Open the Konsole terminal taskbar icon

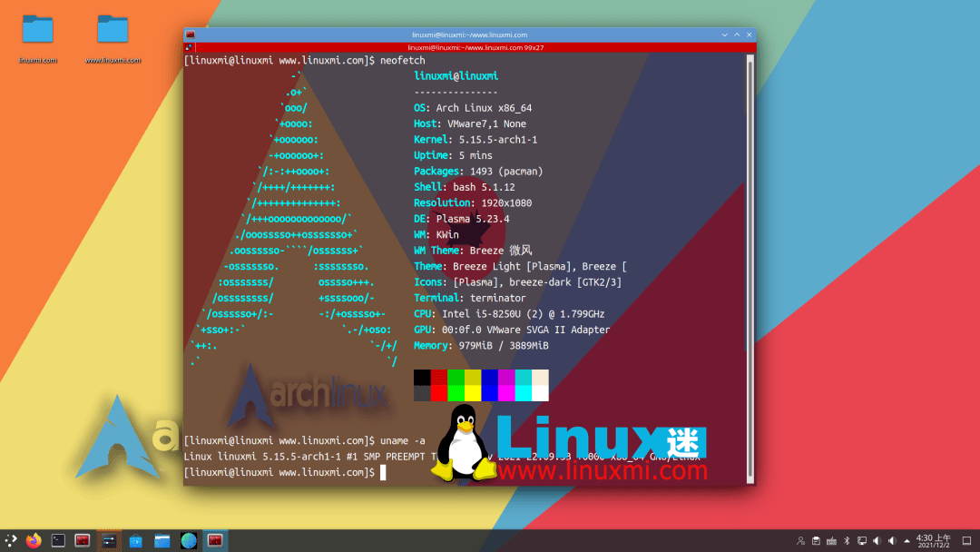(58, 541)
